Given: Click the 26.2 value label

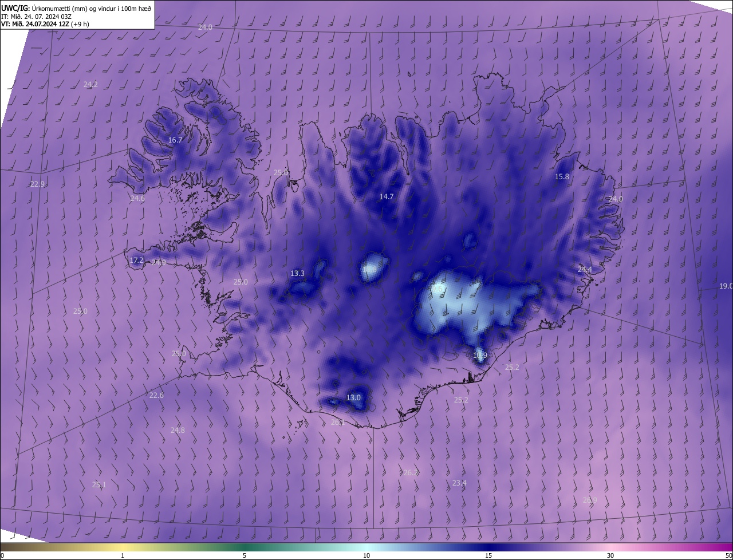Looking at the screenshot, I should (411, 472).
